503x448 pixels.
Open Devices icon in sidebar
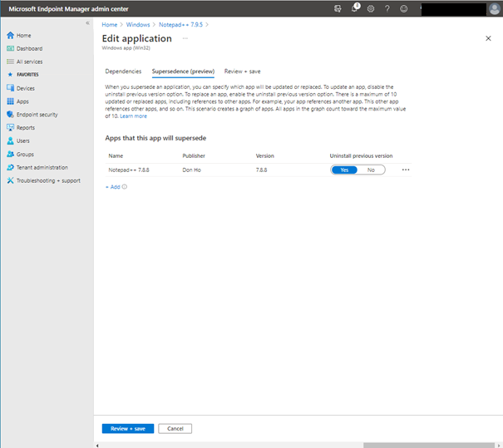(x=10, y=88)
